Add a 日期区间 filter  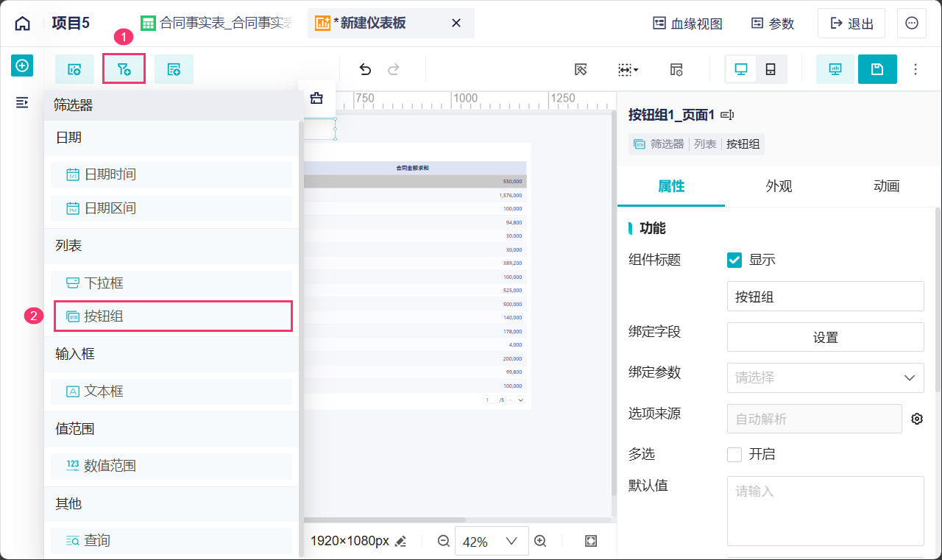(x=171, y=208)
